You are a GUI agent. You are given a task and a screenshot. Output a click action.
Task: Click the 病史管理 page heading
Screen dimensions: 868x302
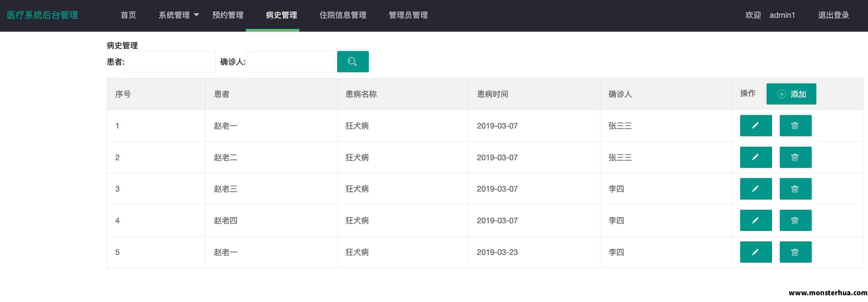122,46
